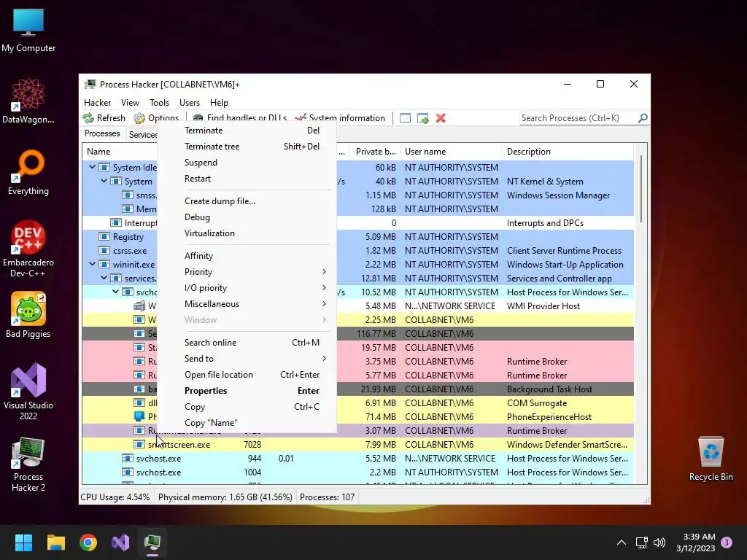Select Restart in context menu
This screenshot has width=747, height=560.
click(247, 179)
